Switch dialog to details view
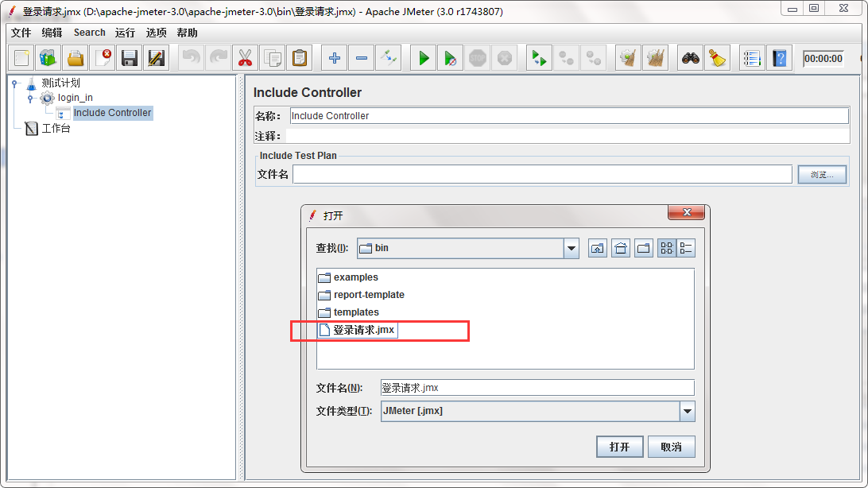Screen dimensions: 868x488 coord(686,249)
